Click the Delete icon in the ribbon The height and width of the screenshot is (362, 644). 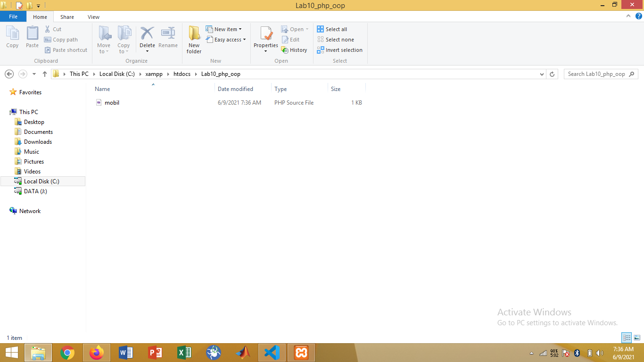pyautogui.click(x=147, y=36)
